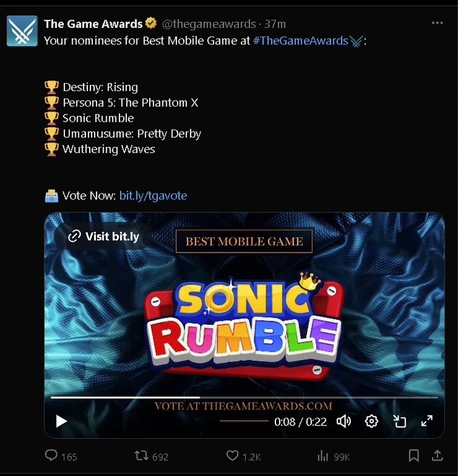Share the post via share icon
The image size is (458, 476).
[x=437, y=455]
